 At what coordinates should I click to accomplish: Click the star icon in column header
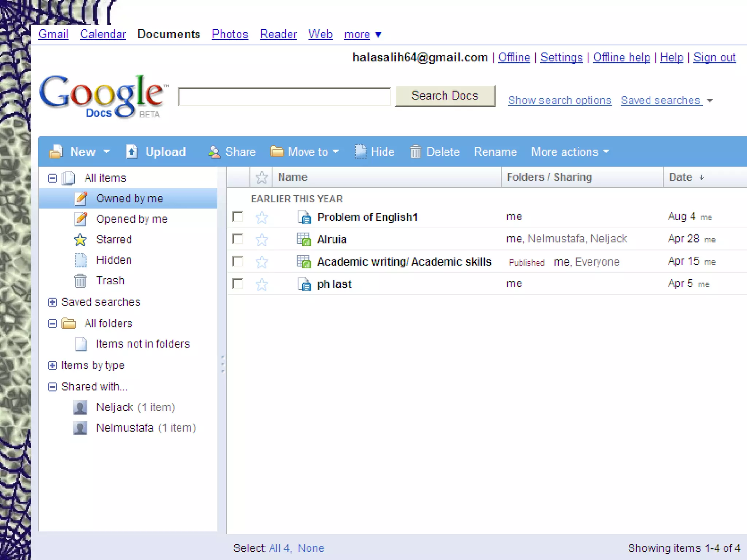262,178
